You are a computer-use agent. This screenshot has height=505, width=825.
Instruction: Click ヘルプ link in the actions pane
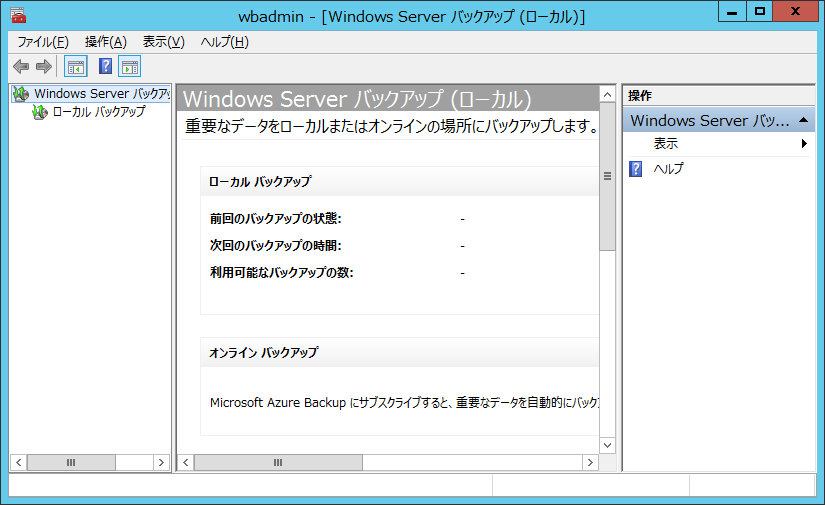668,169
